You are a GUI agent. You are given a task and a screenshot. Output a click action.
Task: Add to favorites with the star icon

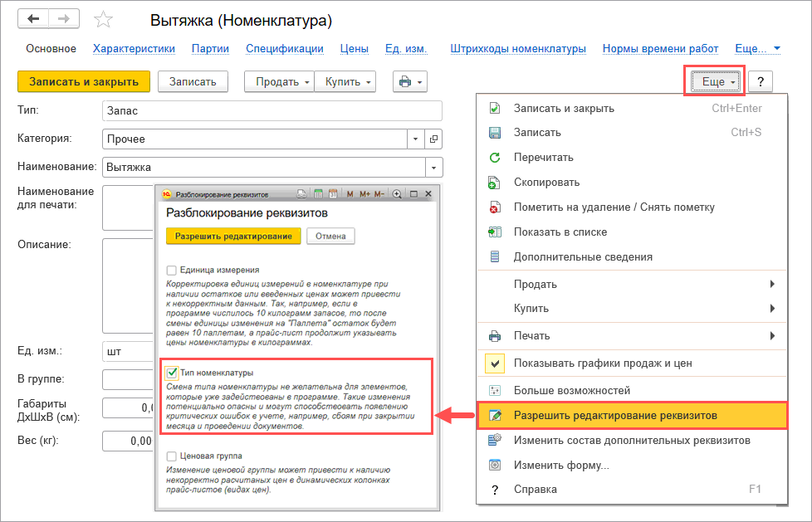(104, 19)
